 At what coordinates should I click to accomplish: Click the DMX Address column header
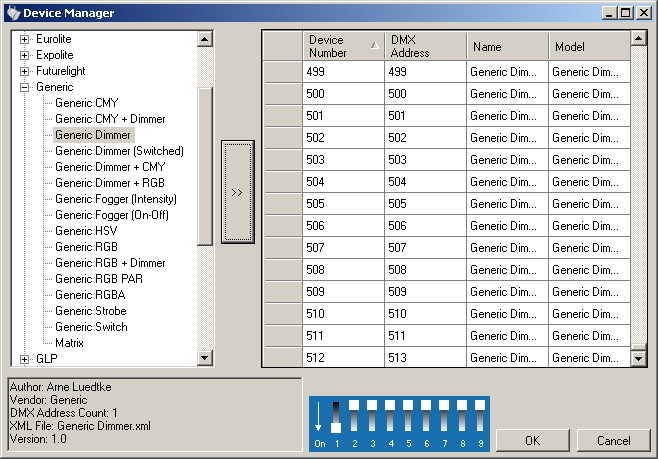(424, 46)
